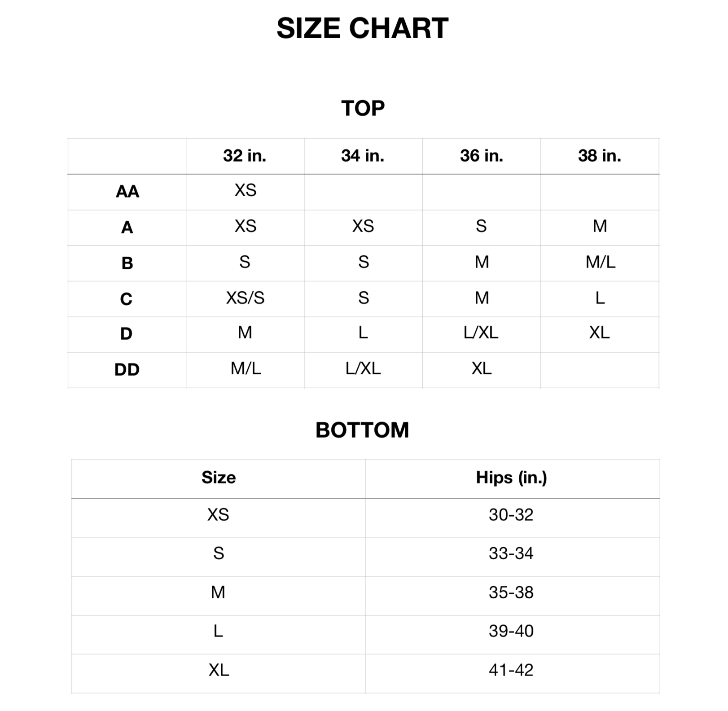Select the 30-32 hips measurement

click(x=511, y=515)
